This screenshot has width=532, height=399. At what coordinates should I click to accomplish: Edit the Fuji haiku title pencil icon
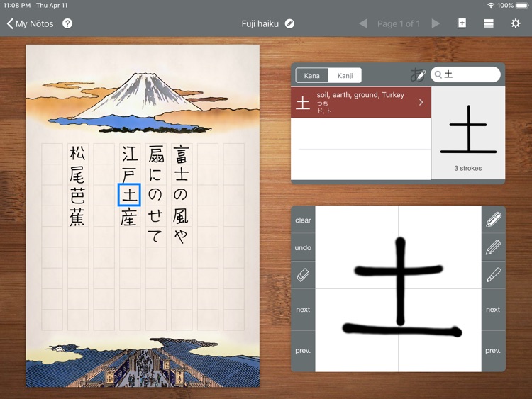pos(289,23)
